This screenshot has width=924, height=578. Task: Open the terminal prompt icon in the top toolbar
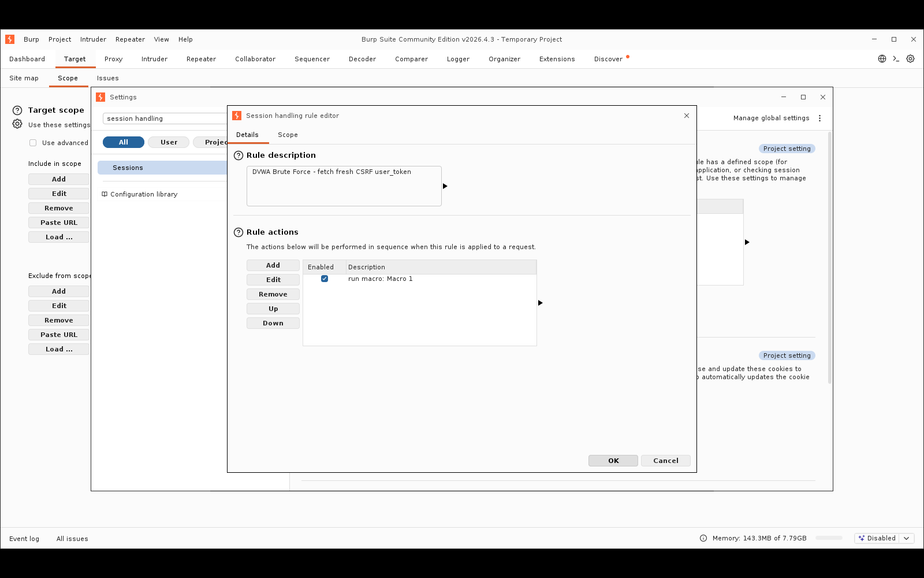pos(896,59)
